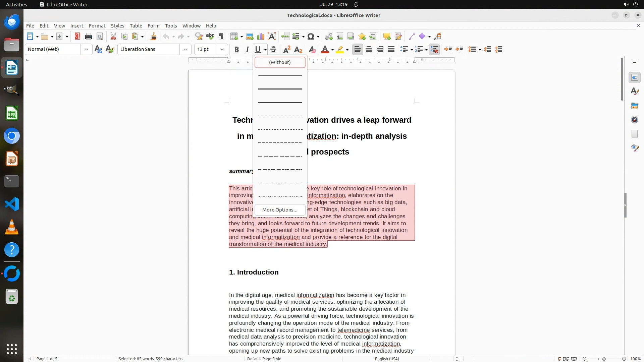Open the sidebar Navigator compass icon
This screenshot has width=644, height=362.
634,120
